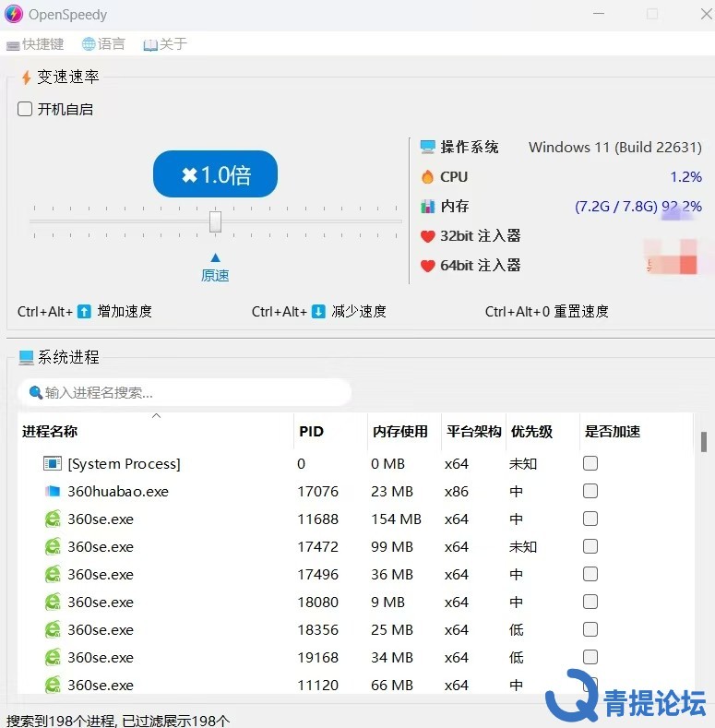Select the 360huabao.exe process name

coord(118,491)
